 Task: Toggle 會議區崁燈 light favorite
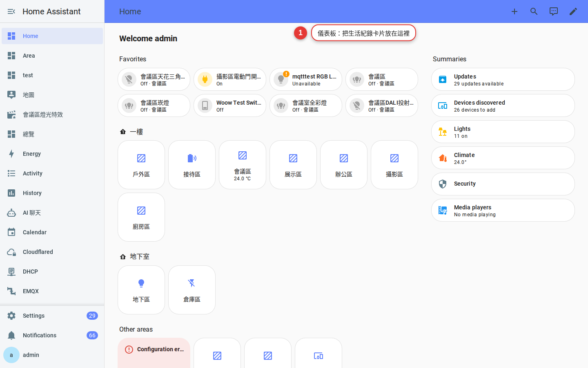click(129, 105)
